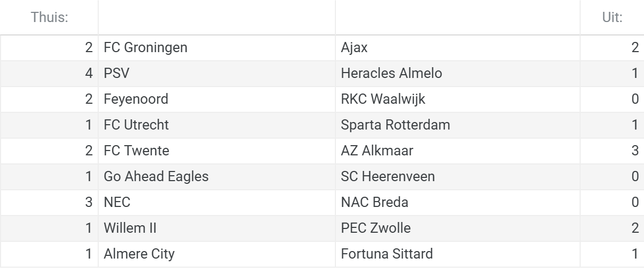The height and width of the screenshot is (272, 644).
Task: Click the Thuis column header
Action: (49, 18)
